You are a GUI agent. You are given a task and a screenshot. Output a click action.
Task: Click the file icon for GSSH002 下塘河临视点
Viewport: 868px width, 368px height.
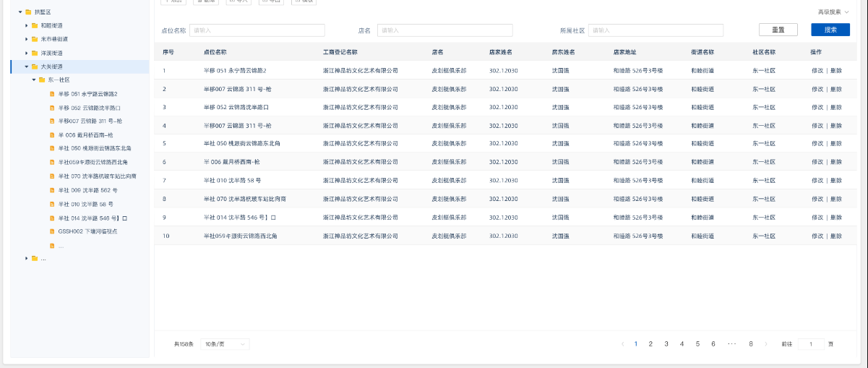(52, 231)
